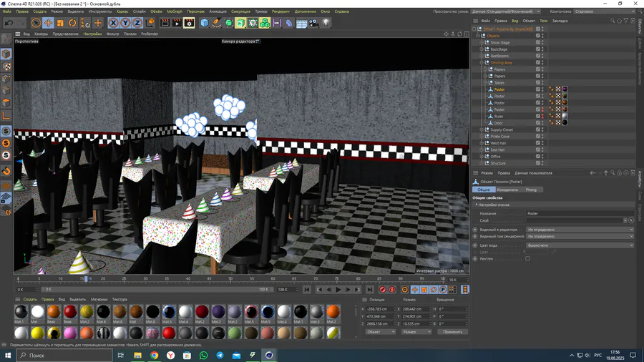Switch to the Координаты tab
The height and width of the screenshot is (362, 644).
507,190
